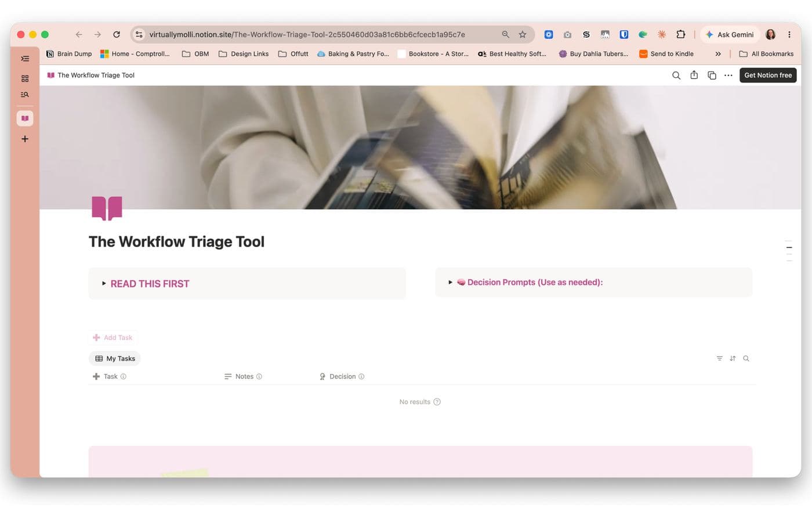Open the grid view icon in sidebar
The image size is (812, 508).
(25, 78)
